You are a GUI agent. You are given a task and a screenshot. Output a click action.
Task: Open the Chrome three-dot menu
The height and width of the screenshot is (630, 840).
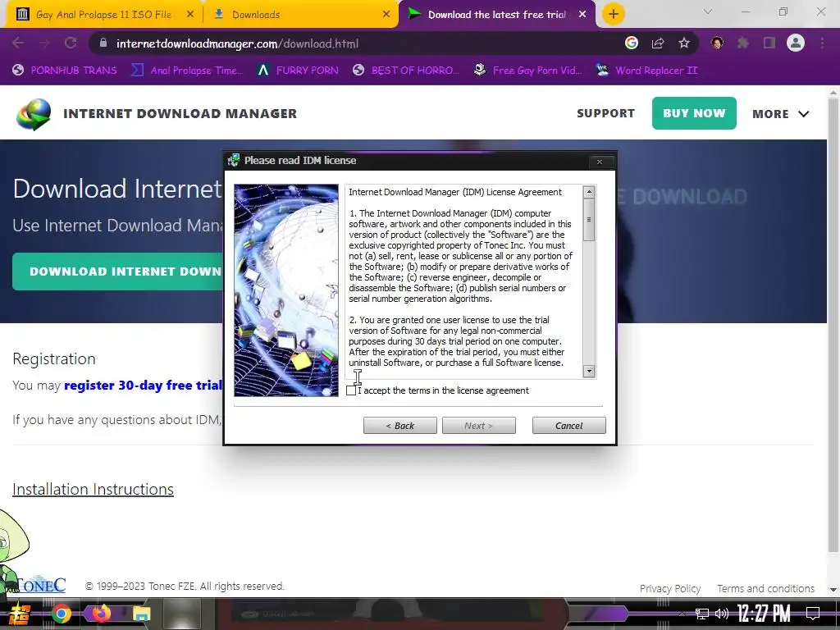[822, 43]
